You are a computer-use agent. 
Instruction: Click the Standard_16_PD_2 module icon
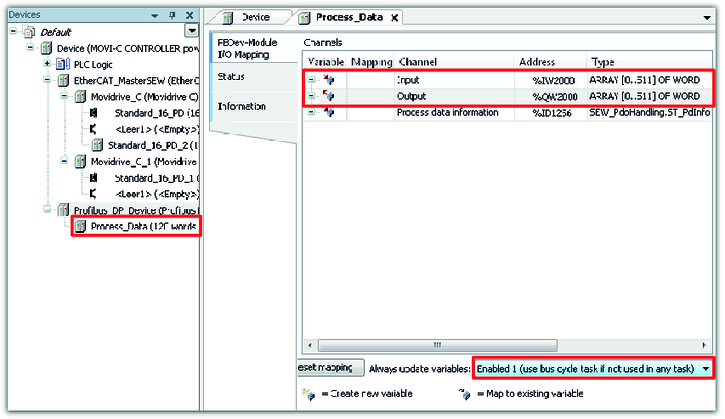(98, 145)
